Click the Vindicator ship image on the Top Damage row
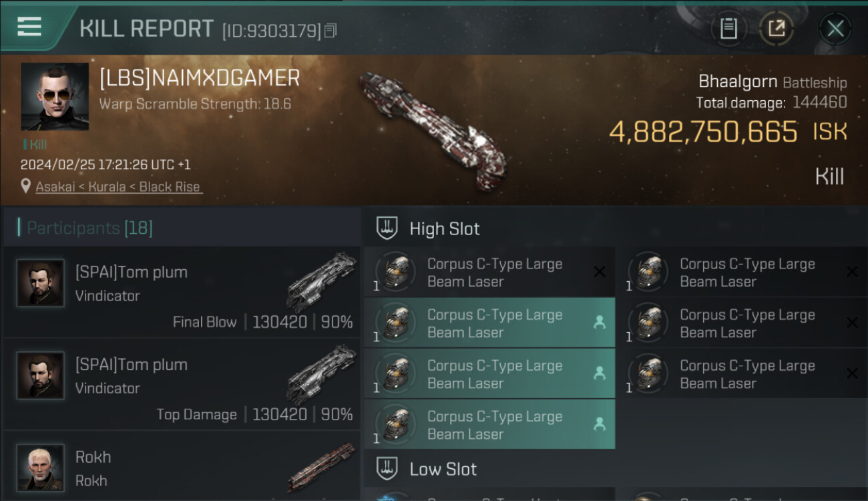Image resolution: width=868 pixels, height=501 pixels. 321,374
